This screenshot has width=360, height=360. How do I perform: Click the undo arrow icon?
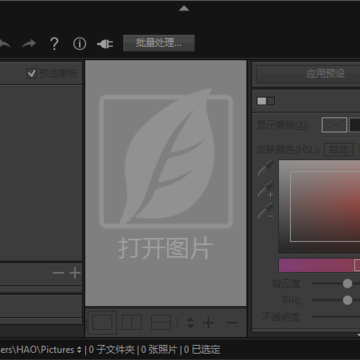click(x=5, y=44)
